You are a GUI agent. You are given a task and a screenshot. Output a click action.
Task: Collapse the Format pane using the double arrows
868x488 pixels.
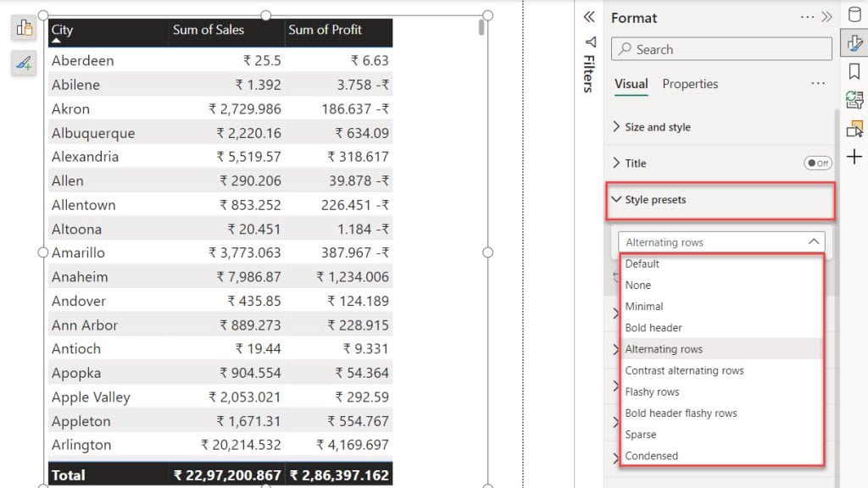coord(826,17)
